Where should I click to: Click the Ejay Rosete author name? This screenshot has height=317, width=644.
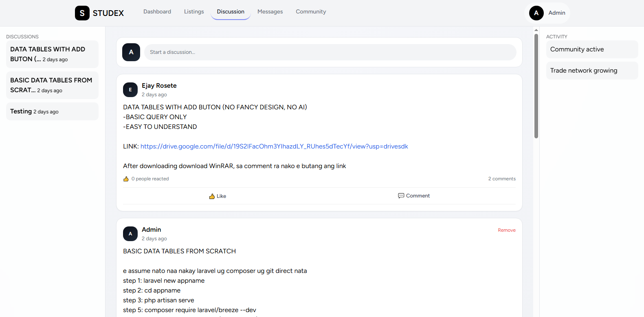pyautogui.click(x=159, y=86)
